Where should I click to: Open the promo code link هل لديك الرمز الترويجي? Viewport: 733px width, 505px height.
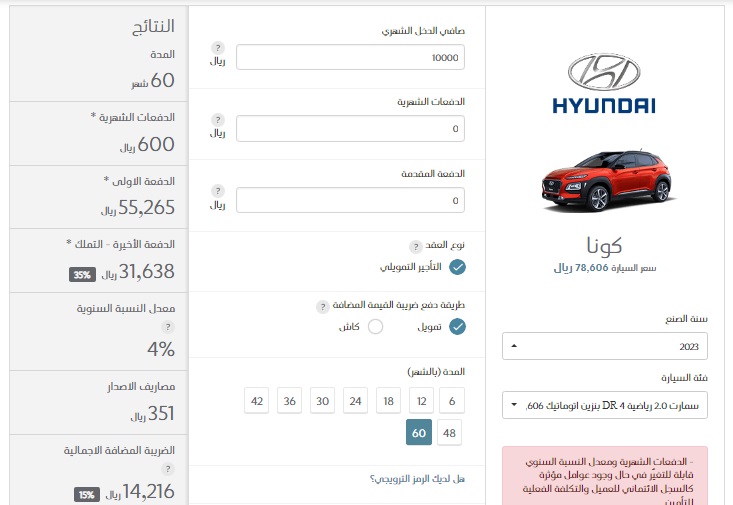click(417, 479)
